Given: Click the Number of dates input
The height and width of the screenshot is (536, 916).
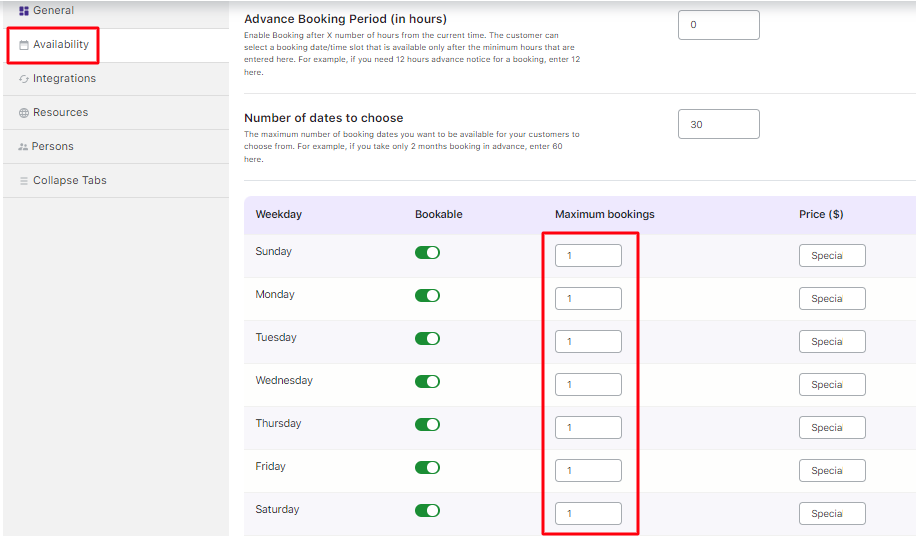Looking at the screenshot, I should pyautogui.click(x=718, y=124).
